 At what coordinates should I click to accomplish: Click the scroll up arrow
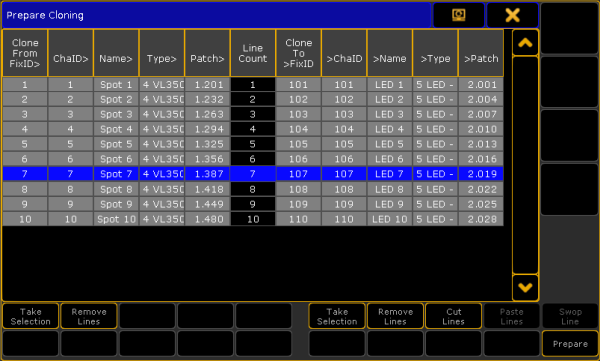(525, 43)
